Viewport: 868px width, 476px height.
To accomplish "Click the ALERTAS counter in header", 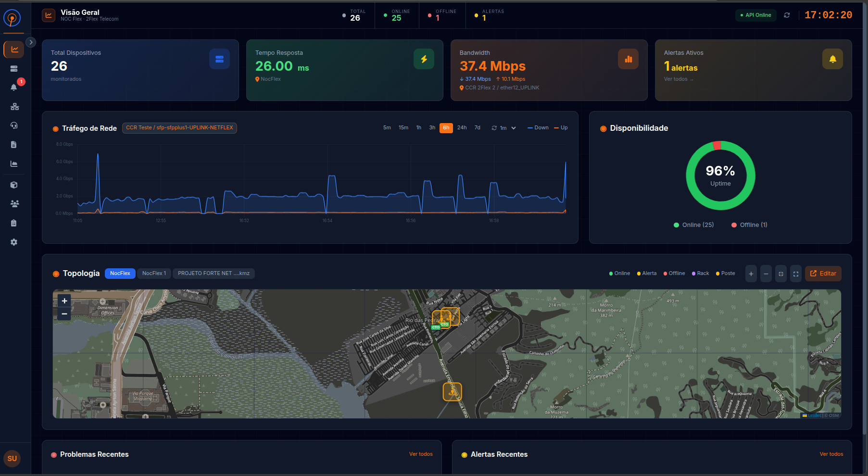I will point(489,15).
